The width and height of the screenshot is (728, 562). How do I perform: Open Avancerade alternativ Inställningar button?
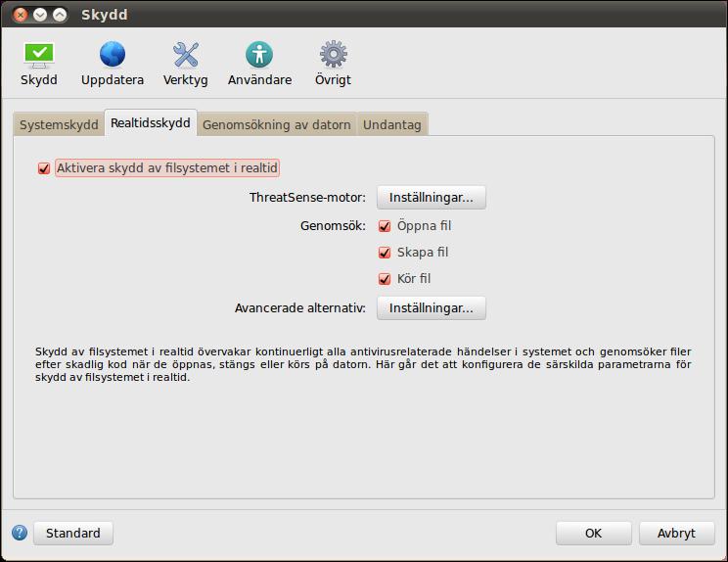432,308
